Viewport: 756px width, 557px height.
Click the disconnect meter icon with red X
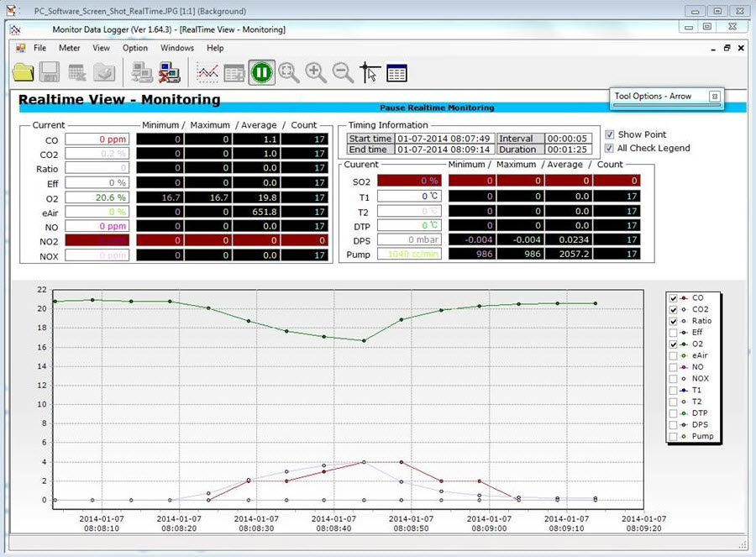tap(170, 73)
